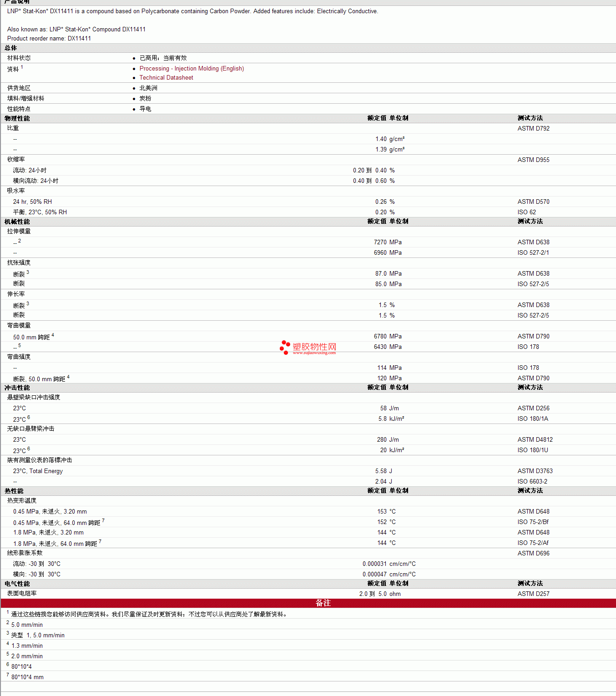
Task: Select the 153 °C deflection temperature value
Action: [x=386, y=512]
